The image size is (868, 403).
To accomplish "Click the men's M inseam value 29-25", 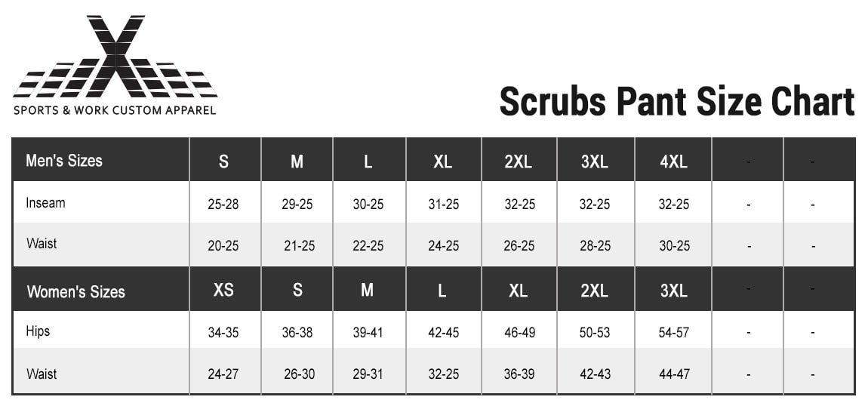I will (x=297, y=205).
